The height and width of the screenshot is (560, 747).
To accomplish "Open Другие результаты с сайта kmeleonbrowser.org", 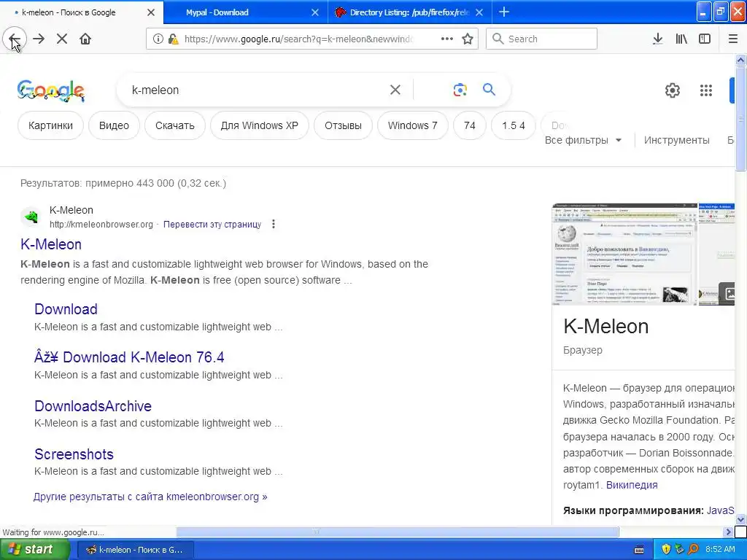I will [x=150, y=497].
